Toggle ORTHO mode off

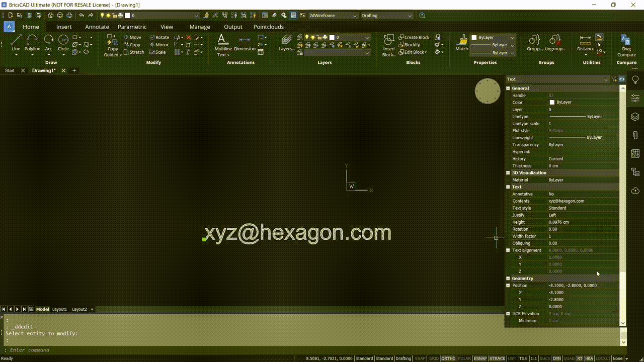tap(448, 358)
